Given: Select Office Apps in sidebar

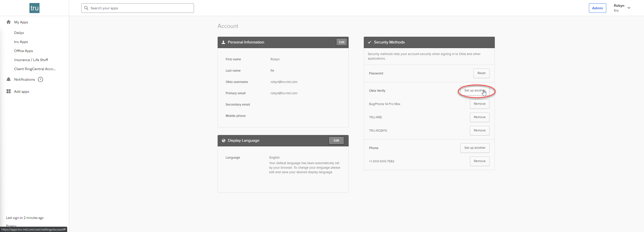Looking at the screenshot, I should [x=23, y=51].
